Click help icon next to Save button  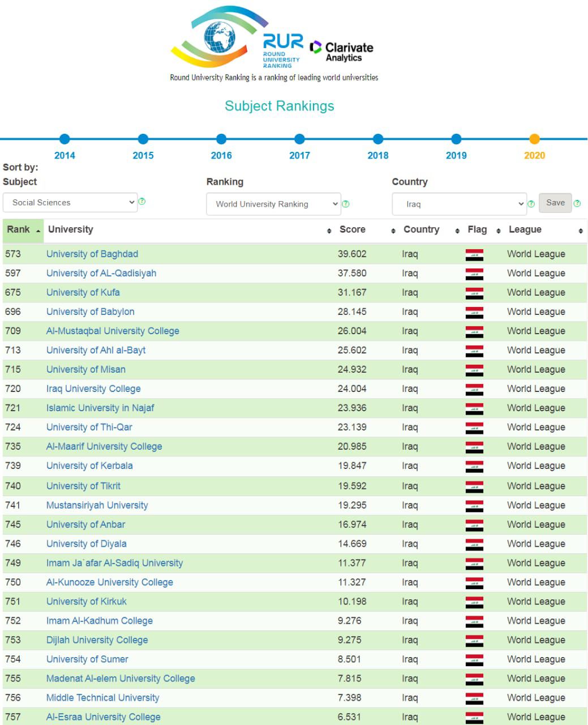coord(577,203)
